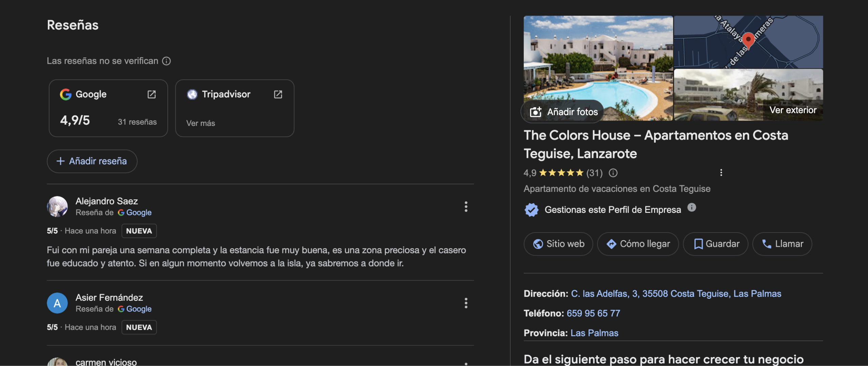
Task: Click the info icon next to Gestionas este Perfil
Action: (692, 207)
